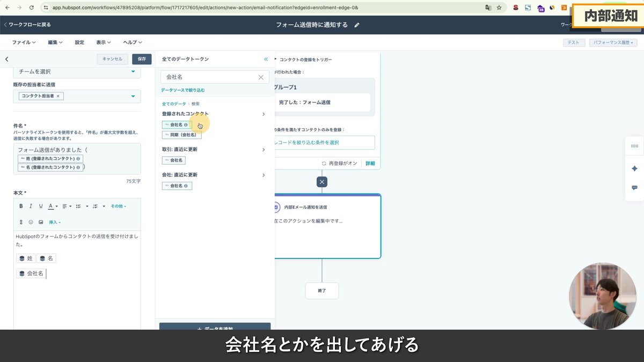
Task: Expand 登録されたコンタクト token group
Action: [x=263, y=114]
